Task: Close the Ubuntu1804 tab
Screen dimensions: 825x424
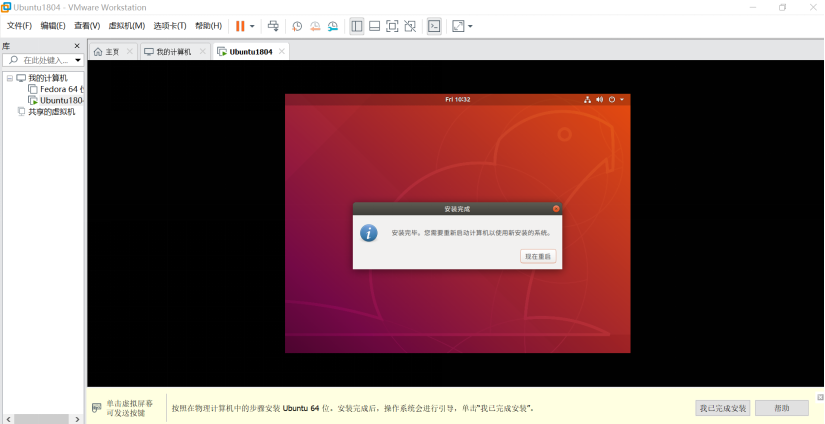Action: (281, 51)
